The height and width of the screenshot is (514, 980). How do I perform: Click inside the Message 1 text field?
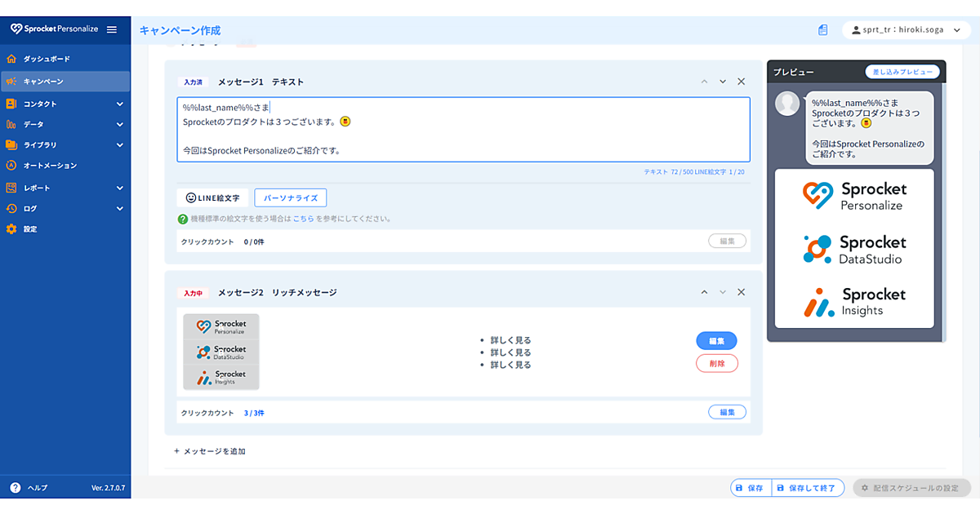(463, 130)
